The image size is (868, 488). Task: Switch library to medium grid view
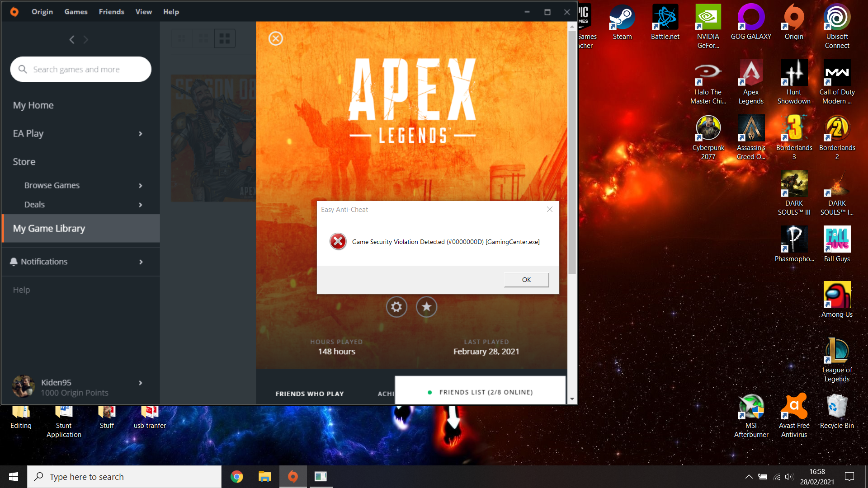click(x=203, y=39)
